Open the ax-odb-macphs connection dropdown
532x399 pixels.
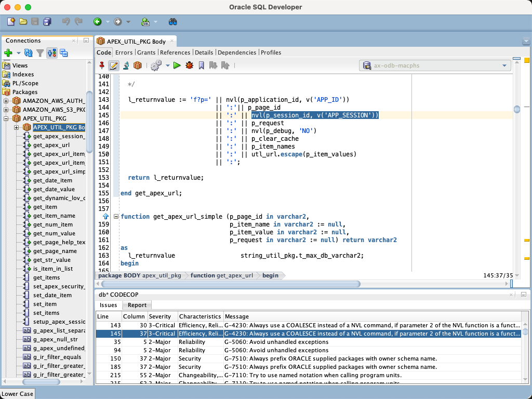[504, 65]
